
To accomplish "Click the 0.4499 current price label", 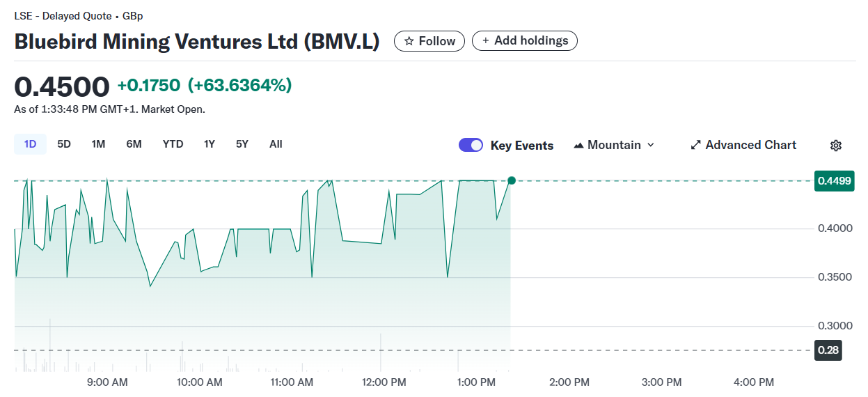I will click(834, 181).
